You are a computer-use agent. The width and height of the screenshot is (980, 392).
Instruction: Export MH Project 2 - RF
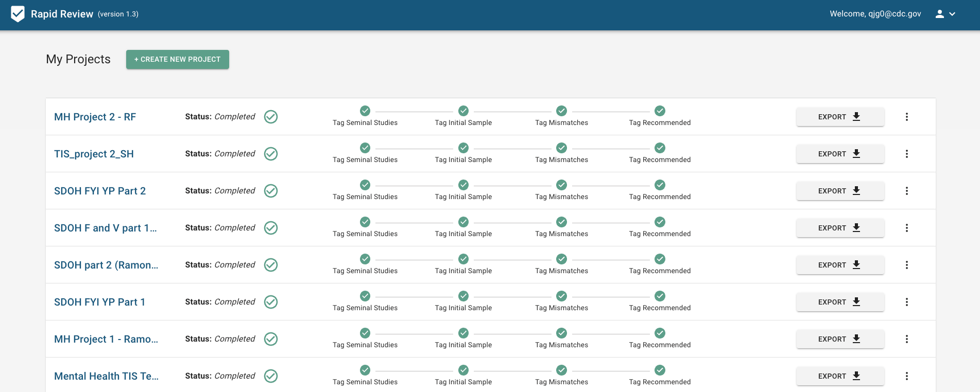point(840,117)
